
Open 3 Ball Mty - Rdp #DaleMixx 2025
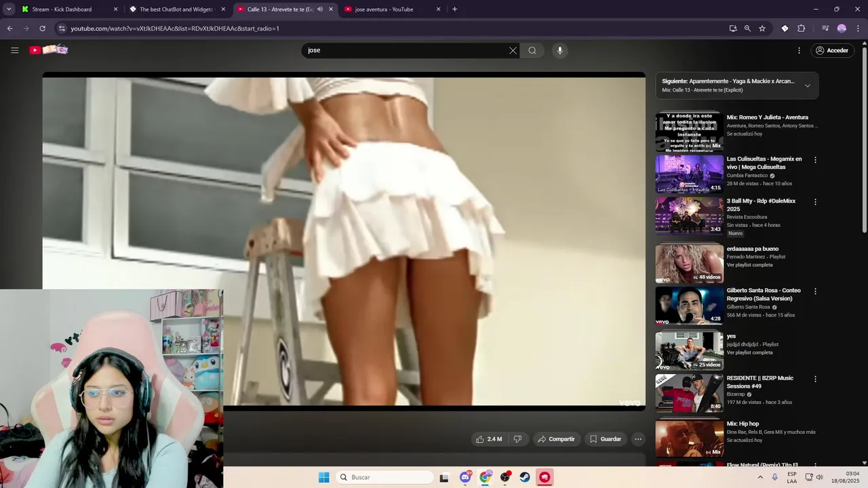pyautogui.click(x=762, y=205)
